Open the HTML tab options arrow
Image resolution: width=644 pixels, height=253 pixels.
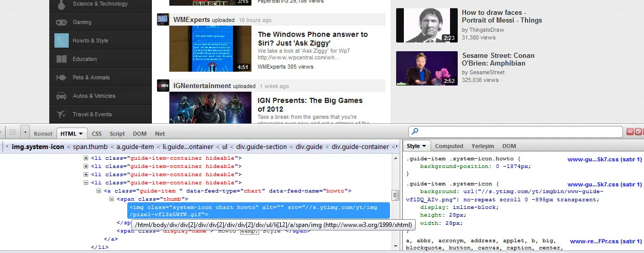[81, 134]
